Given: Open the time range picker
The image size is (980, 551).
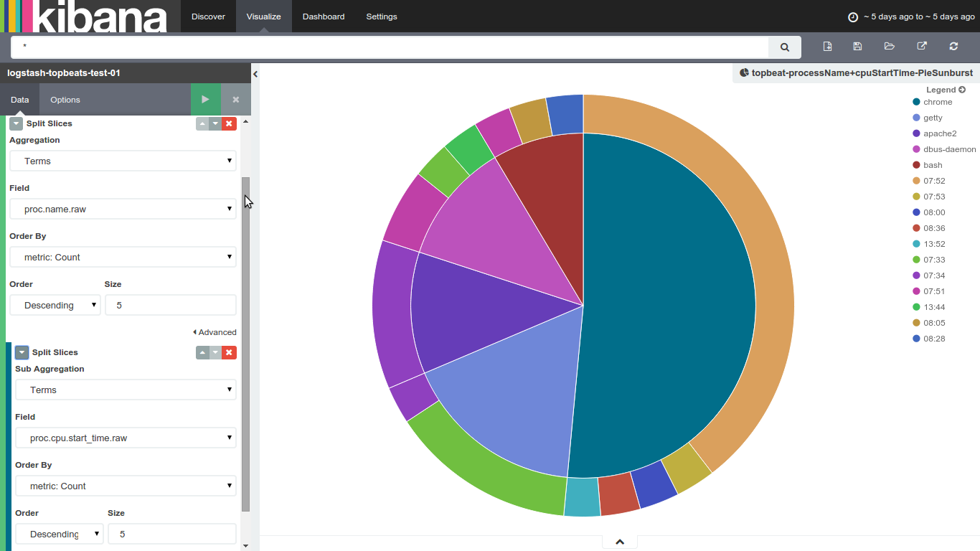Looking at the screenshot, I should 911,17.
